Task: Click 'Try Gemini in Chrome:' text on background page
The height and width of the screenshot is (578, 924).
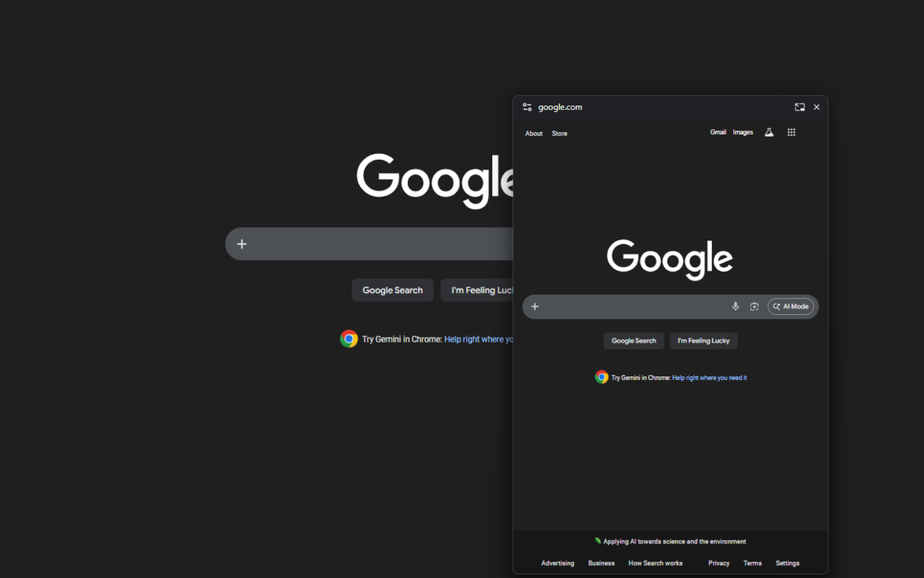Action: pyautogui.click(x=402, y=339)
